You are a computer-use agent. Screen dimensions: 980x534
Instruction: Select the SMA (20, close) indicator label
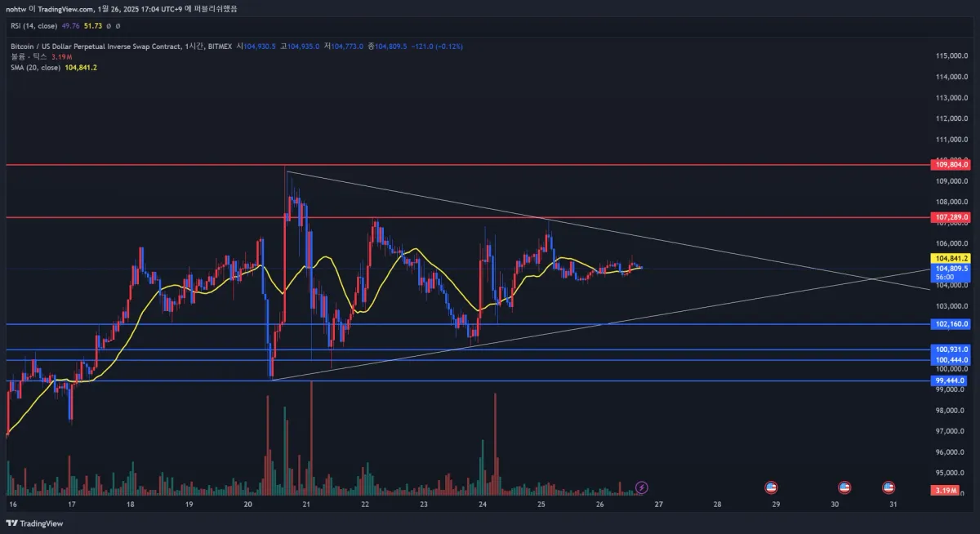(x=35, y=67)
